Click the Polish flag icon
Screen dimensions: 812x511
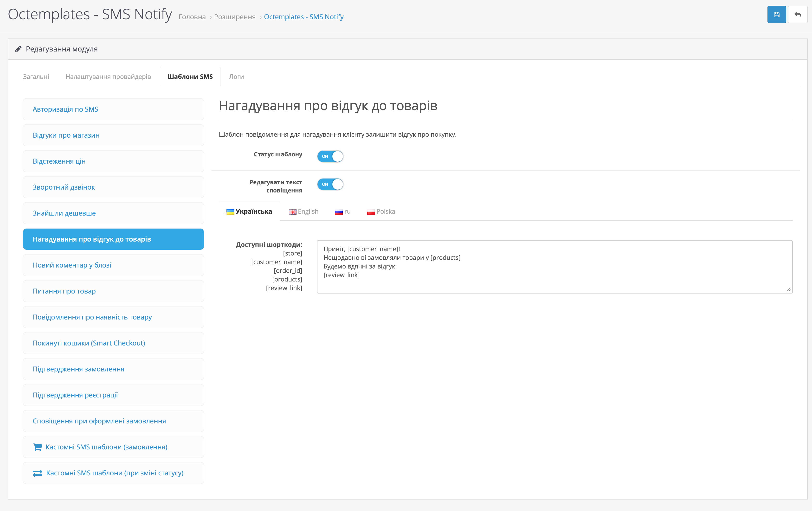point(371,212)
